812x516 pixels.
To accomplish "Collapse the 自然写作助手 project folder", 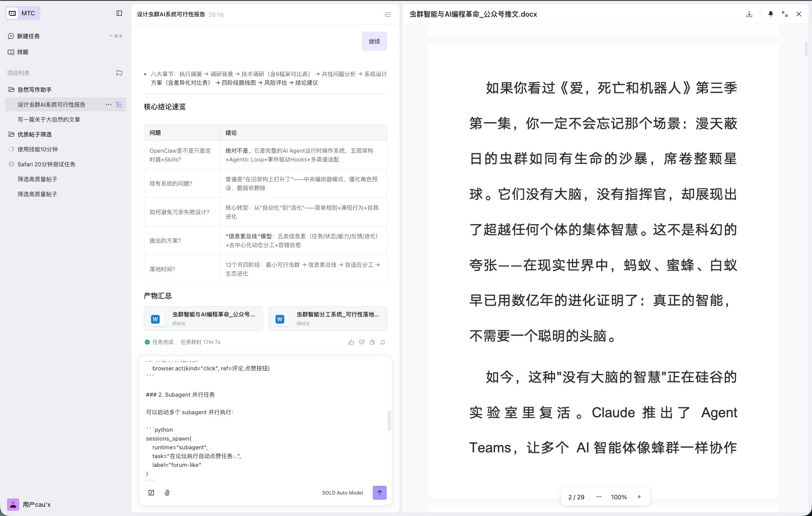I will pyautogui.click(x=11, y=90).
